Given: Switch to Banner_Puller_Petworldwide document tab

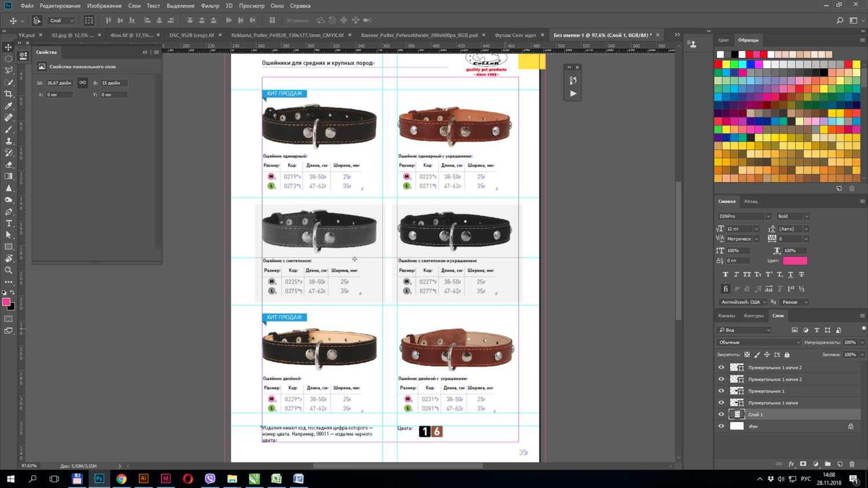Looking at the screenshot, I should (x=420, y=35).
